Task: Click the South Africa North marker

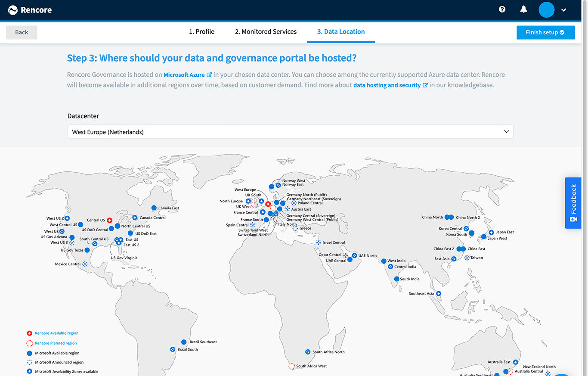Action: (x=308, y=352)
